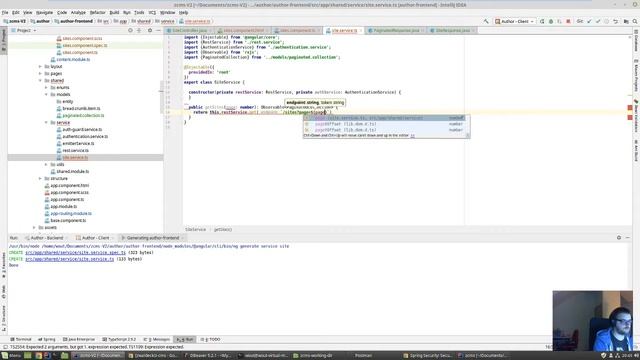The image size is (640, 360).
Task: Open the Window menu
Action: (x=167, y=13)
